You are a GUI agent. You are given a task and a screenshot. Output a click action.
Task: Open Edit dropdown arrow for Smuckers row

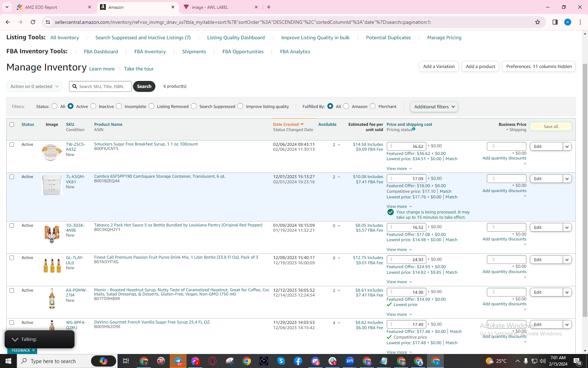(567, 146)
